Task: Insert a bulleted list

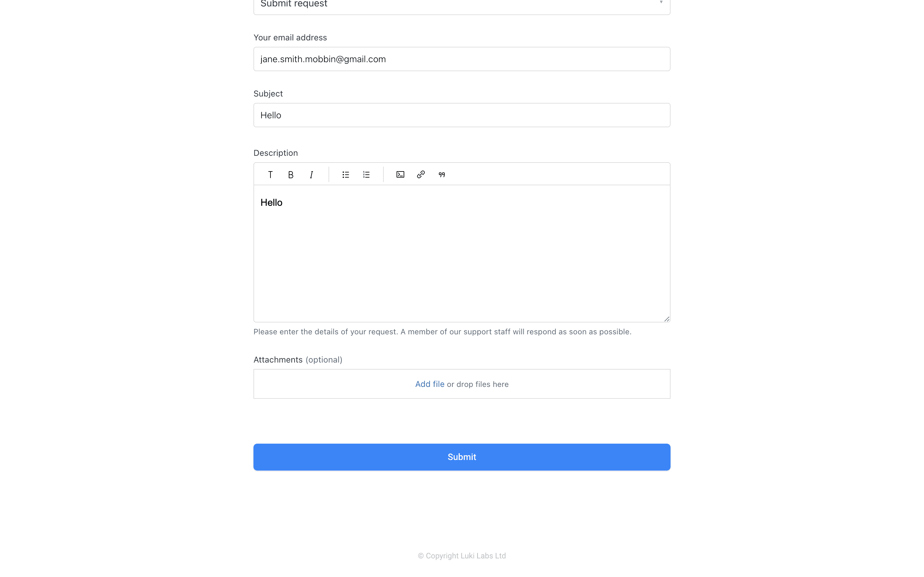Action: [x=346, y=174]
